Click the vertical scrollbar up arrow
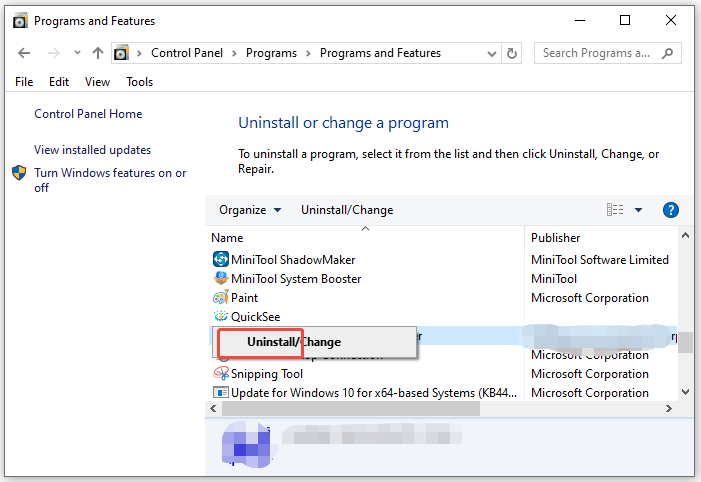 [685, 236]
